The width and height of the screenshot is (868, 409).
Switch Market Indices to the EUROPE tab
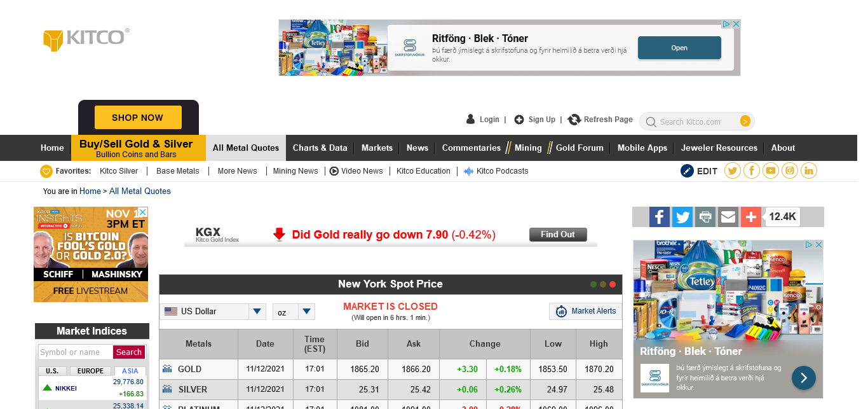tap(91, 371)
